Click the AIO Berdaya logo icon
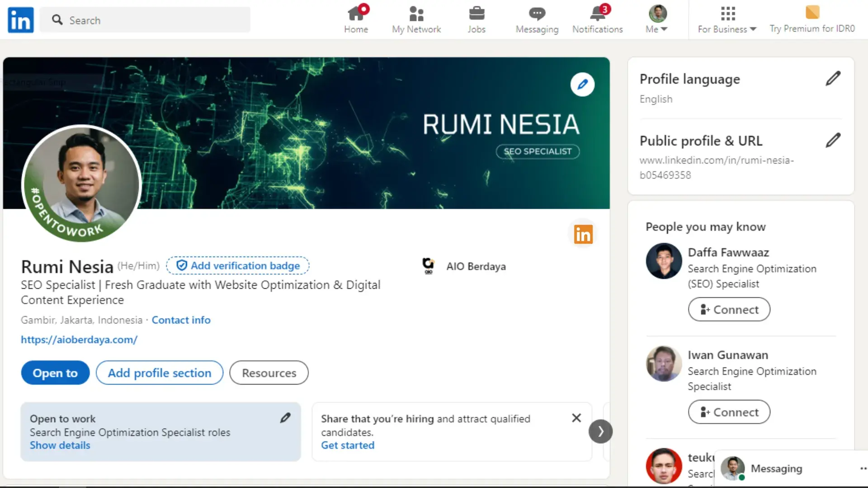The height and width of the screenshot is (488, 868). pyautogui.click(x=428, y=266)
